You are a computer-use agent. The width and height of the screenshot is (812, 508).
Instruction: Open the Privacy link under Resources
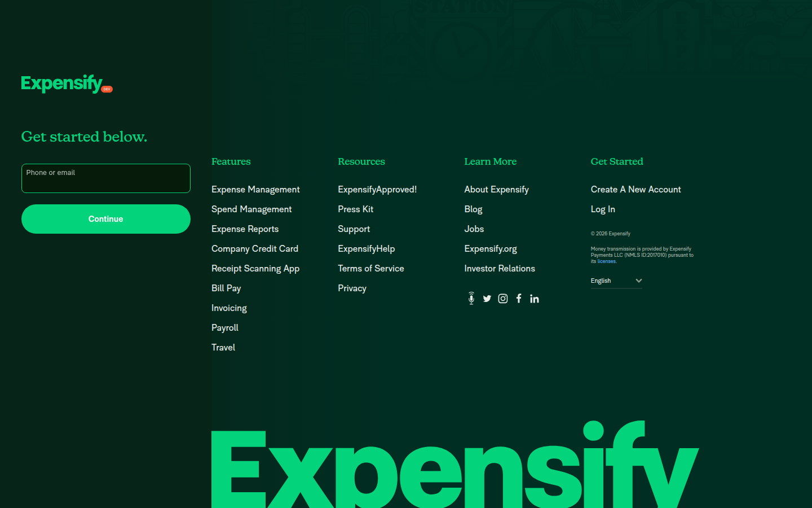[352, 288]
